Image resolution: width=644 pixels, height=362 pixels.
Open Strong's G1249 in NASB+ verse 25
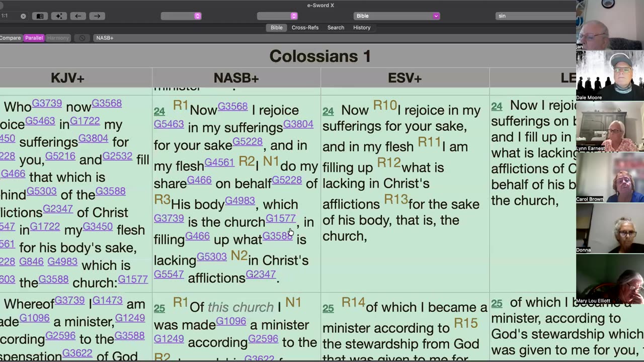(169, 339)
